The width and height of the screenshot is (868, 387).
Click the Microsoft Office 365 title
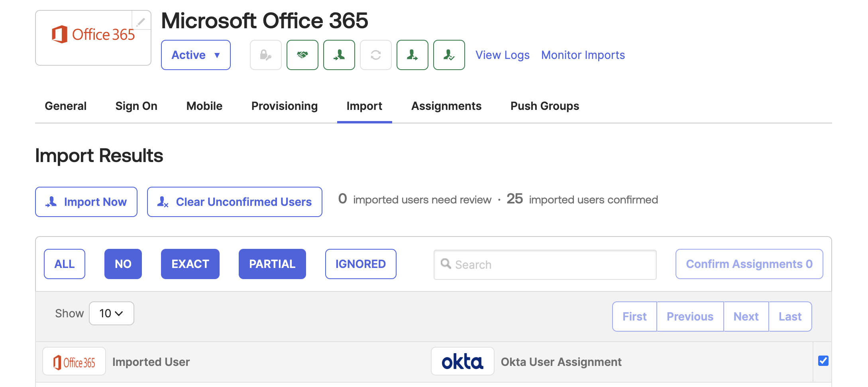pyautogui.click(x=265, y=21)
